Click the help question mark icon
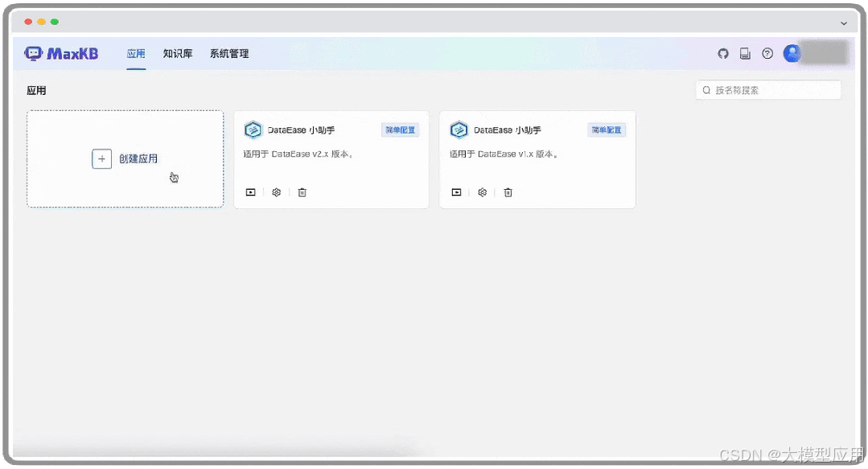Image resolution: width=868 pixels, height=469 pixels. (x=767, y=54)
